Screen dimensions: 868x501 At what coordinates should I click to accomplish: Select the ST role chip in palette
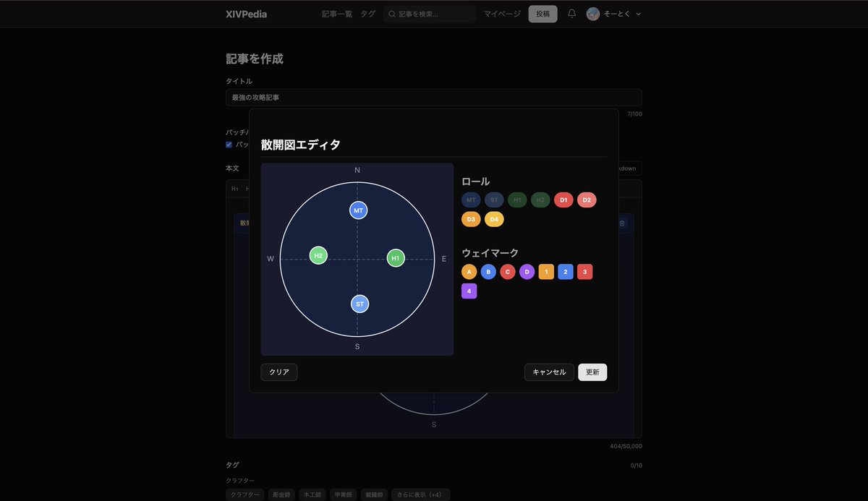[494, 200]
